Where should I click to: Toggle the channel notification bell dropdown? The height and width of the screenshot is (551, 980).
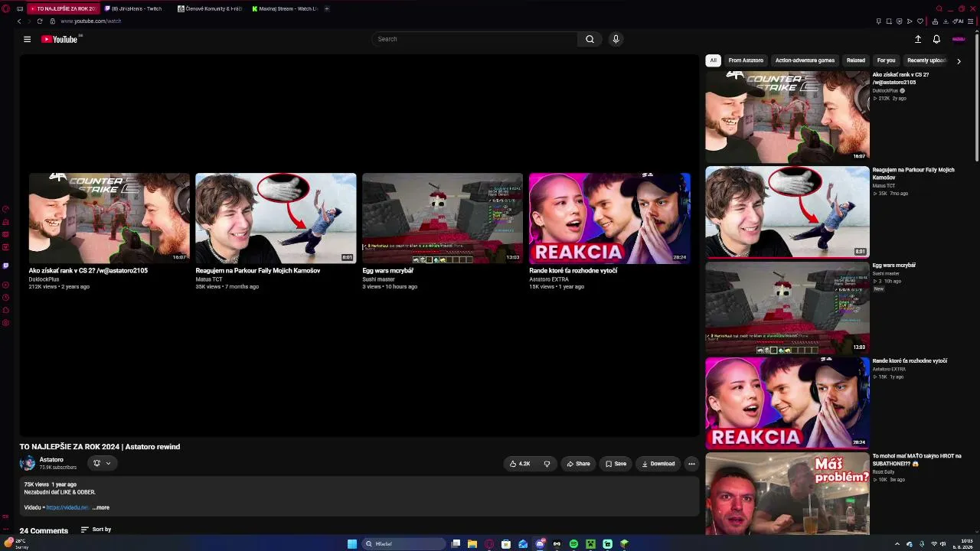pos(102,463)
